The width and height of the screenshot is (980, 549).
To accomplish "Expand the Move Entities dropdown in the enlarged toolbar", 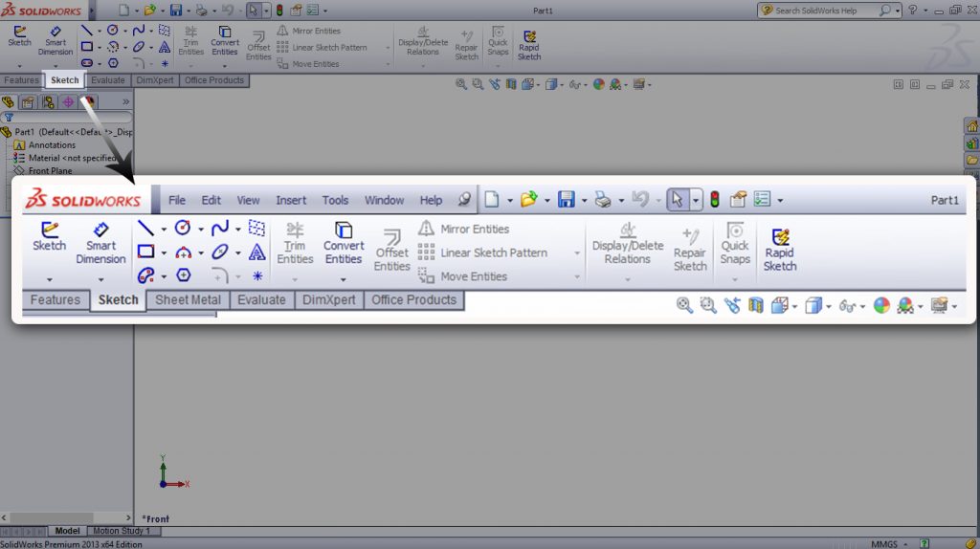I will 577,276.
